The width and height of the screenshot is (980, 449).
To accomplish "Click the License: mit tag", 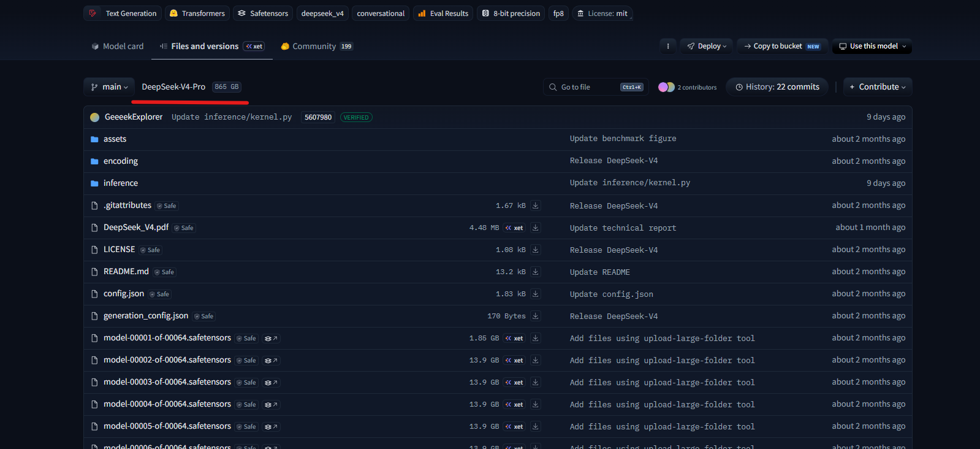I will [602, 13].
